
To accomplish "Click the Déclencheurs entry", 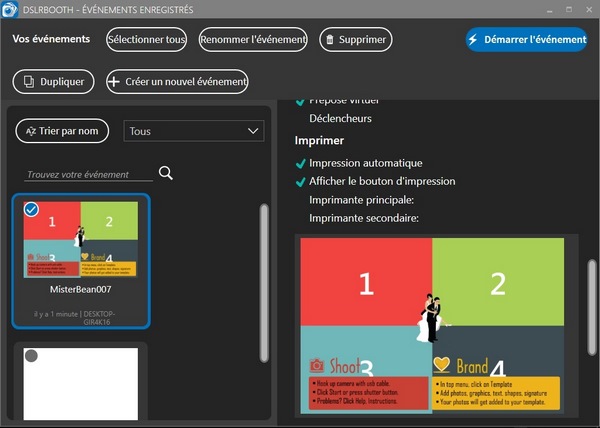I will (340, 119).
